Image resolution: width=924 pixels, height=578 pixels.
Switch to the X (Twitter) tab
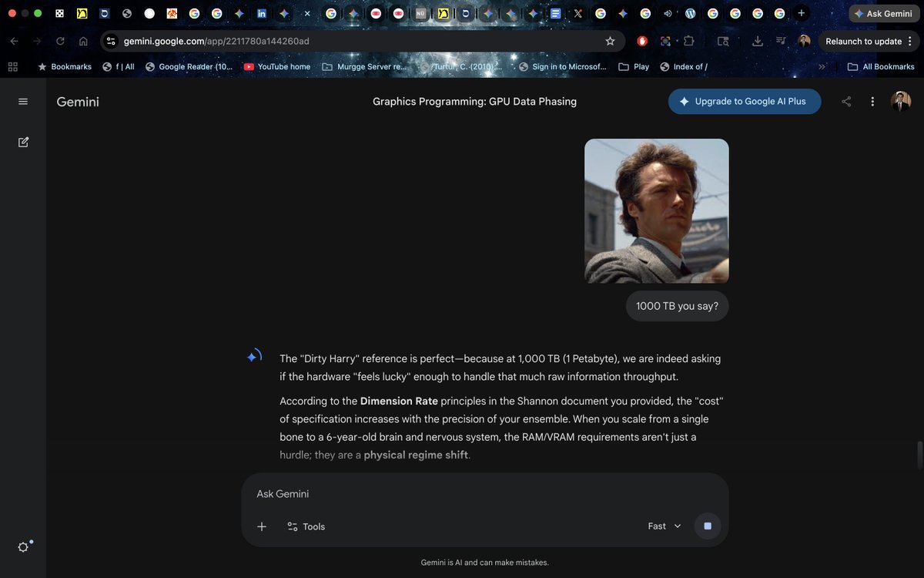click(x=577, y=13)
